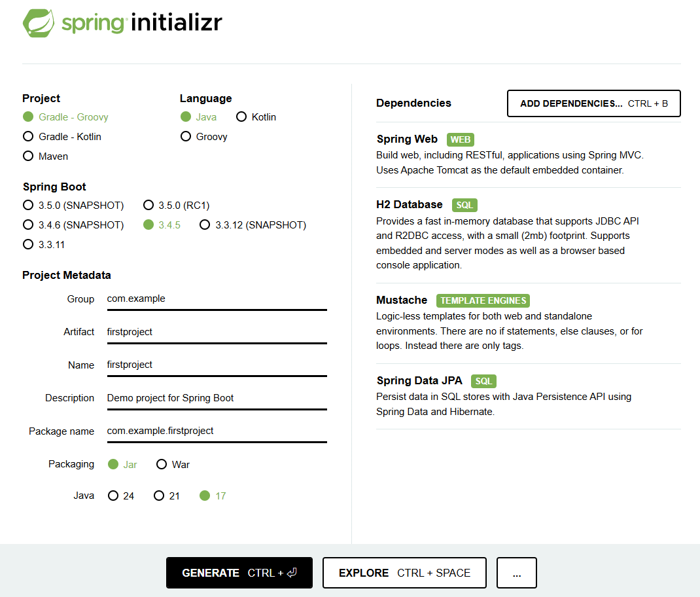Click the Generate project button

[x=239, y=573]
